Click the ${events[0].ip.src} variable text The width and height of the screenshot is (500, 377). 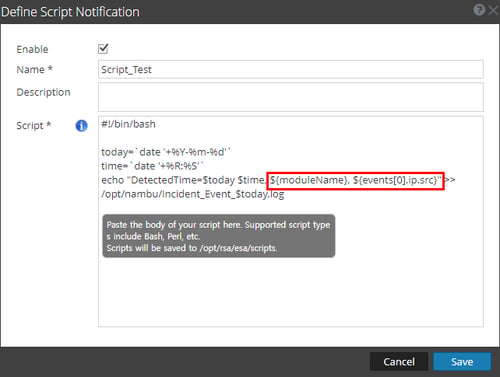point(395,180)
